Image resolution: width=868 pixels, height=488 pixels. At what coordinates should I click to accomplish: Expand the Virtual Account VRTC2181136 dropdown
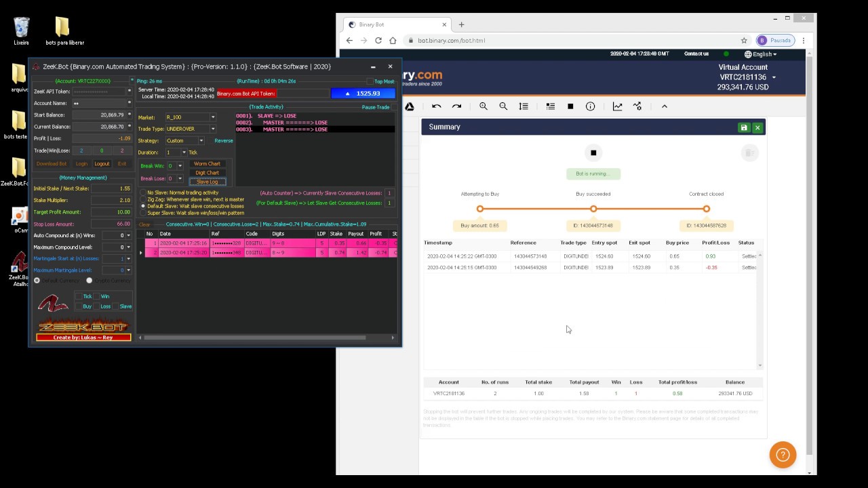774,77
